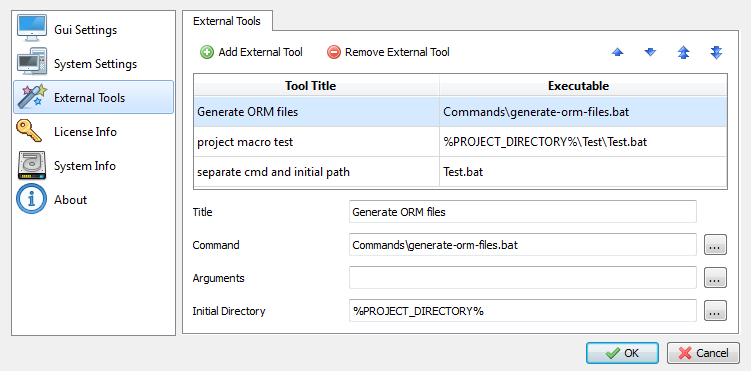Select External Tools wand icon

coord(32,97)
